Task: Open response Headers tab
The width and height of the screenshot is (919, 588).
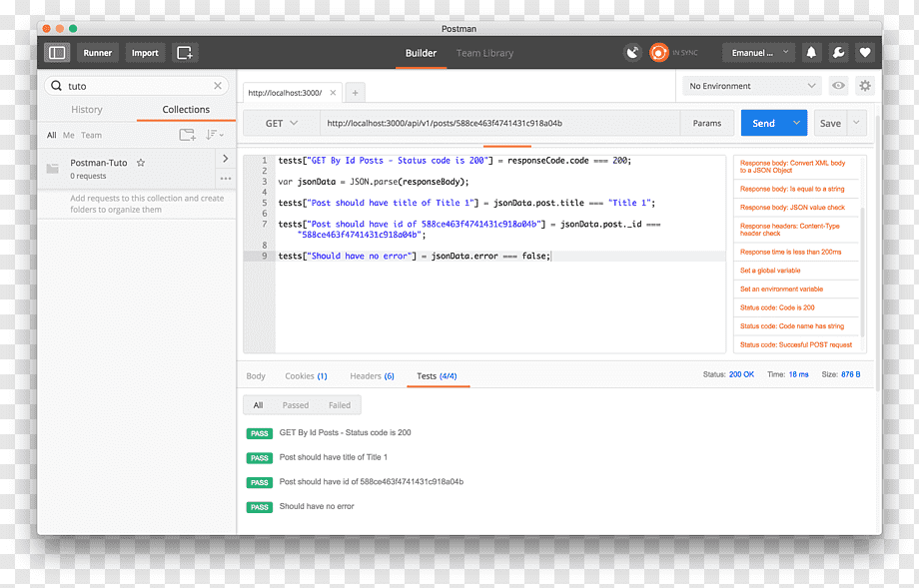Action: (x=373, y=376)
